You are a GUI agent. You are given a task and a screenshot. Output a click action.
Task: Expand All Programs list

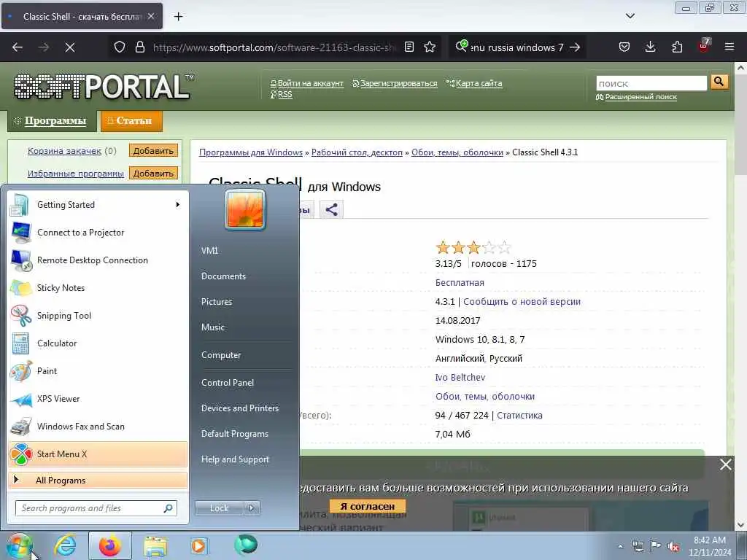click(98, 480)
